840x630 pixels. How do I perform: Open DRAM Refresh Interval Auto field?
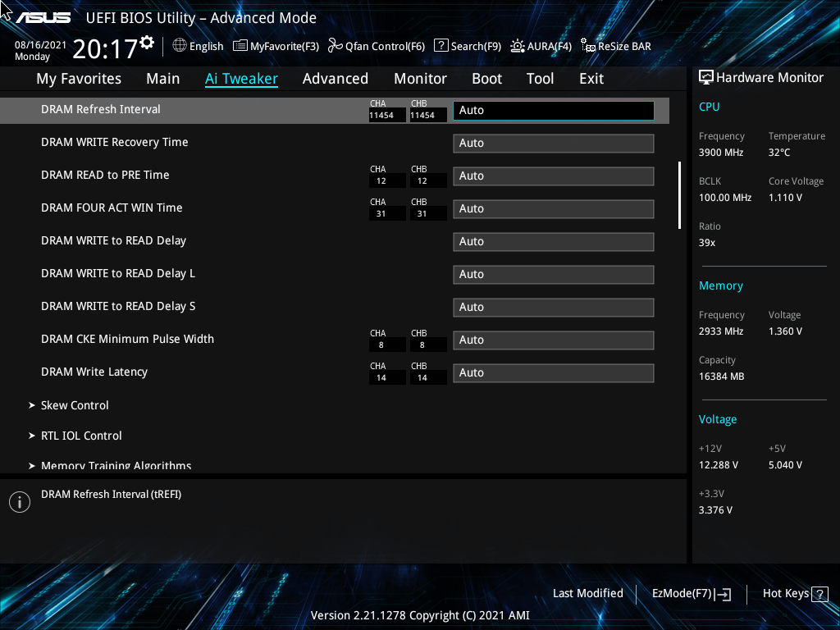point(554,111)
